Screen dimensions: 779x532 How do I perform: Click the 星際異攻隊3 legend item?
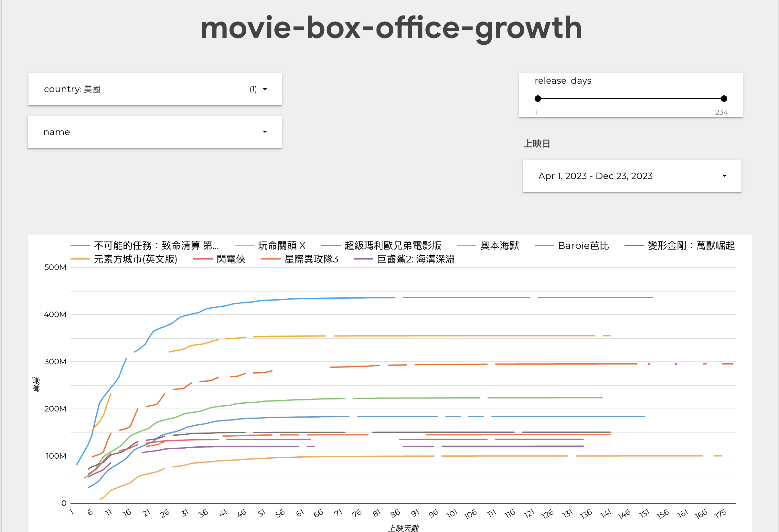tap(311, 259)
